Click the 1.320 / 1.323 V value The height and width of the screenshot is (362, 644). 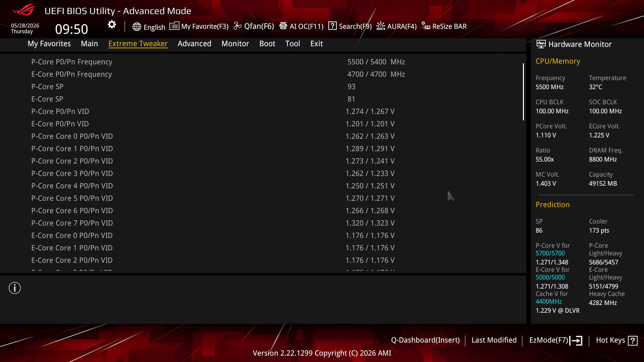click(370, 223)
